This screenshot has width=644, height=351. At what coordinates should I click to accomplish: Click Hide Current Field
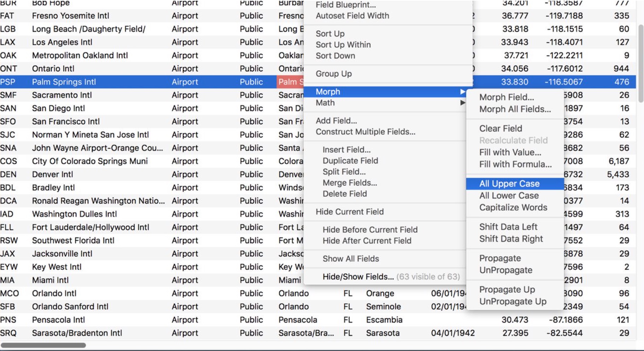coord(349,212)
